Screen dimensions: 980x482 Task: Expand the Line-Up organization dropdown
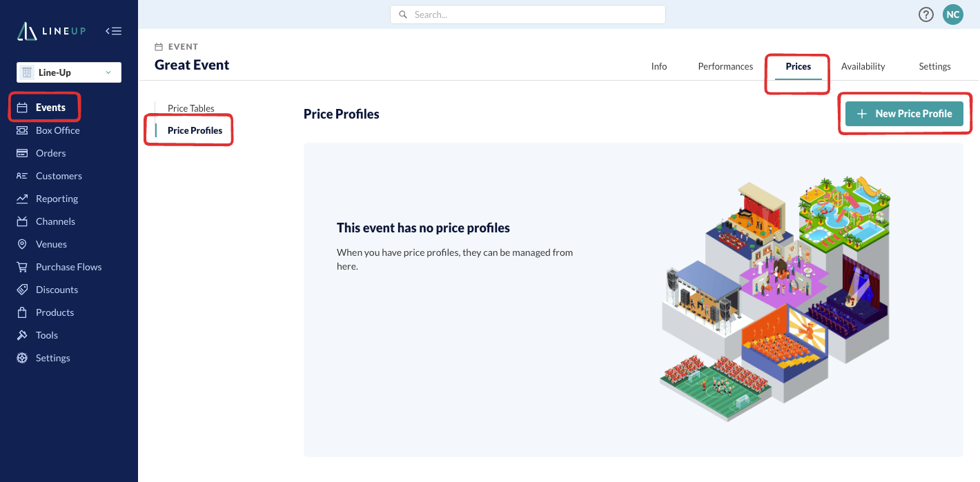pyautogui.click(x=69, y=72)
